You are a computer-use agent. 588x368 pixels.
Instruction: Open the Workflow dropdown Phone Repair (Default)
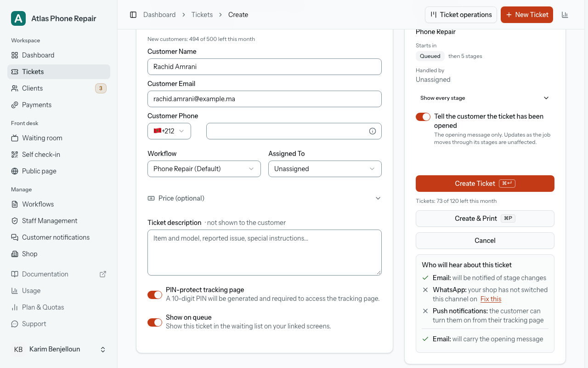point(204,169)
